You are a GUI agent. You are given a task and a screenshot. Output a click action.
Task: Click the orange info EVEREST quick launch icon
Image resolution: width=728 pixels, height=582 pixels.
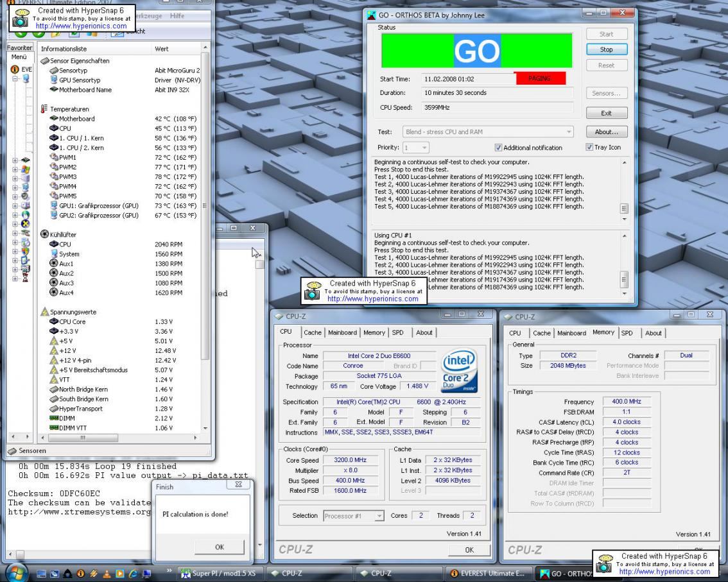(80, 574)
